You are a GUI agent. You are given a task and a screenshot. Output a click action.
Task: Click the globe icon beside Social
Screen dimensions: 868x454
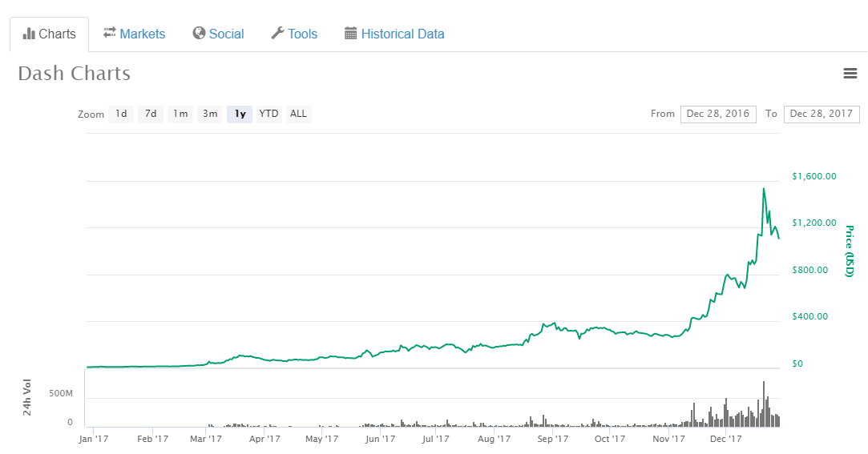pyautogui.click(x=199, y=33)
